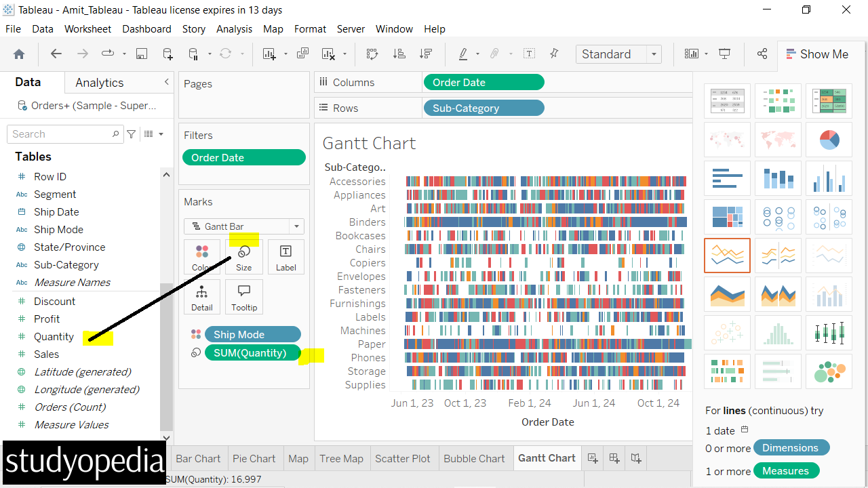Click the Undo back arrow in toolbar
868x488 pixels.
[x=56, y=54]
